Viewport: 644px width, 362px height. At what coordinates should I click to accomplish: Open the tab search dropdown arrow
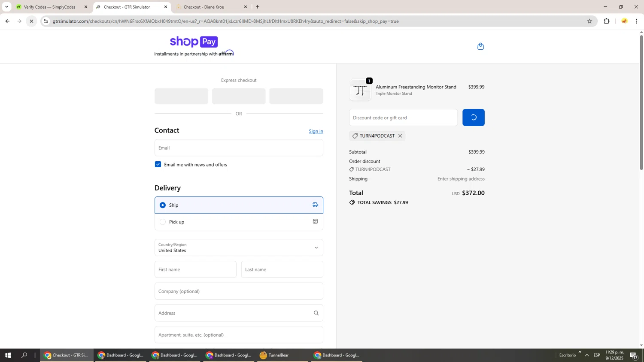point(6,7)
